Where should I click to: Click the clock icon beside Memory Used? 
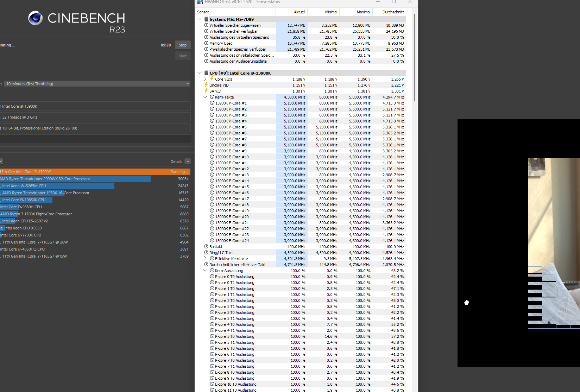[206, 43]
